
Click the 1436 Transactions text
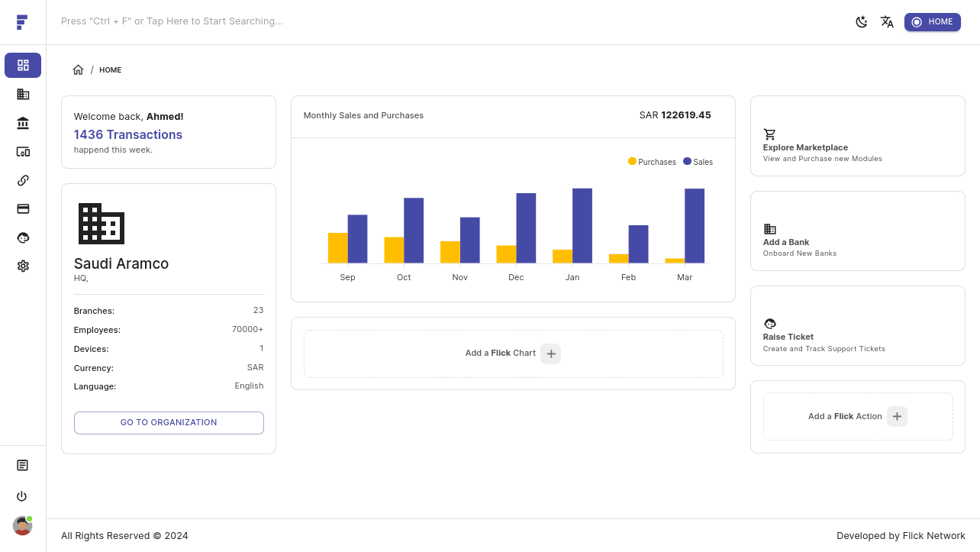click(x=128, y=134)
